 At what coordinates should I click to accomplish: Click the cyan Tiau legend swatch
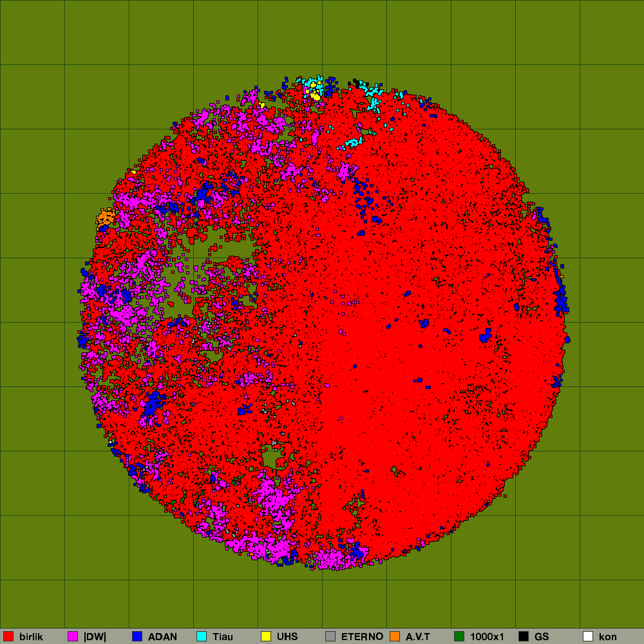(202, 636)
